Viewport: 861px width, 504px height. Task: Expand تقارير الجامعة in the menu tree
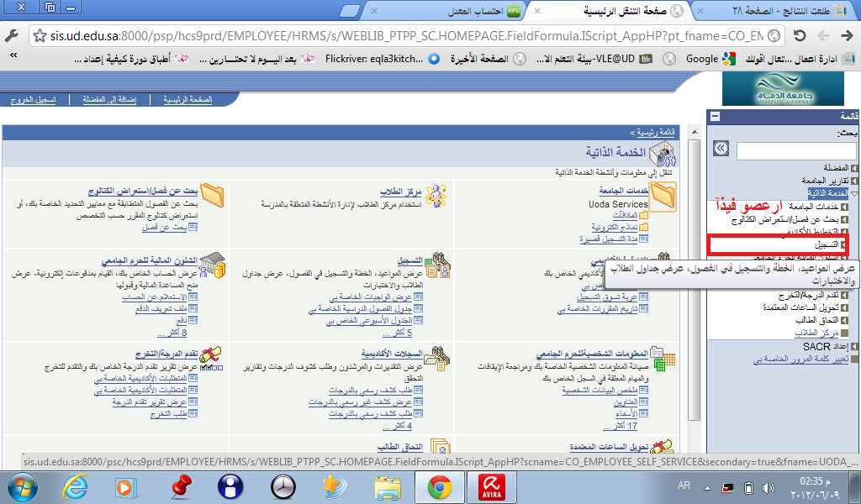853,181
